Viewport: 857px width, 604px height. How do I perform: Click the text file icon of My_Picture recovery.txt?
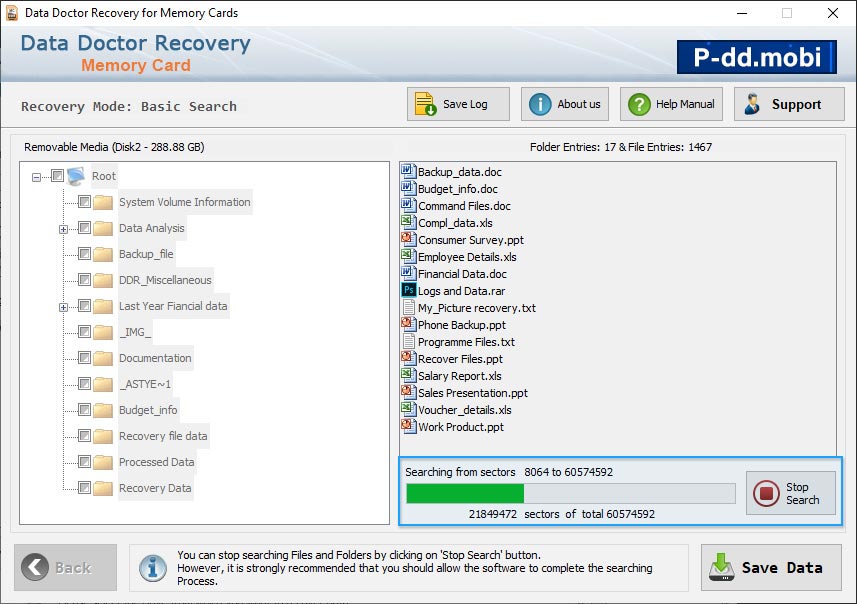point(408,307)
